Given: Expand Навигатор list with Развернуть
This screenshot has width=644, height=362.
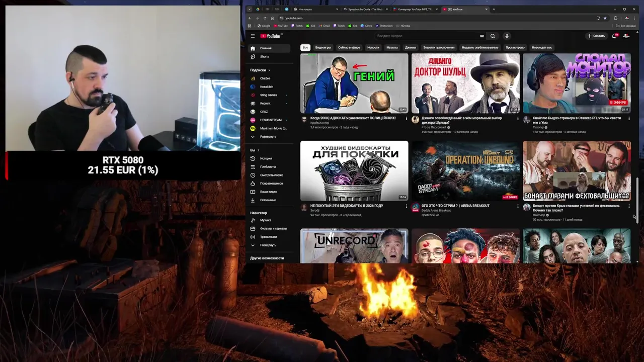Looking at the screenshot, I should [x=270, y=245].
